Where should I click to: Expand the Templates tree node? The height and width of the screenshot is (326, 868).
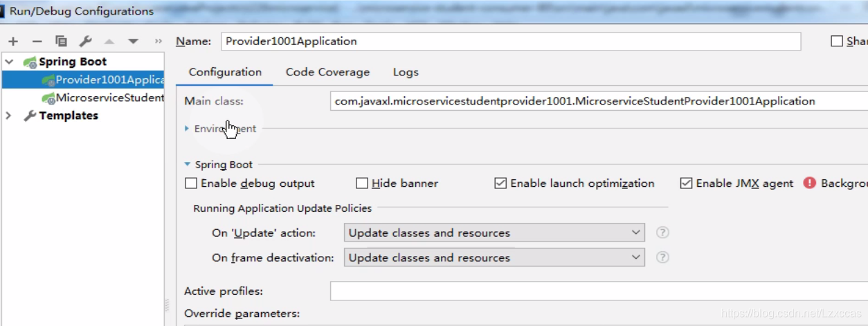(9, 116)
